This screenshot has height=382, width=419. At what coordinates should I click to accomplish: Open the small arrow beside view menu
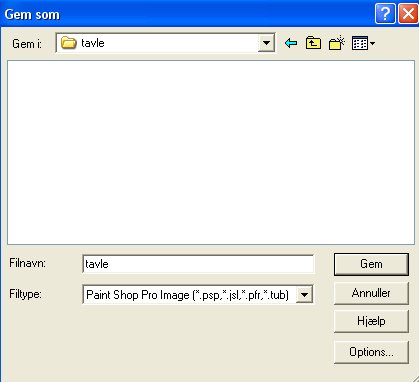point(372,43)
